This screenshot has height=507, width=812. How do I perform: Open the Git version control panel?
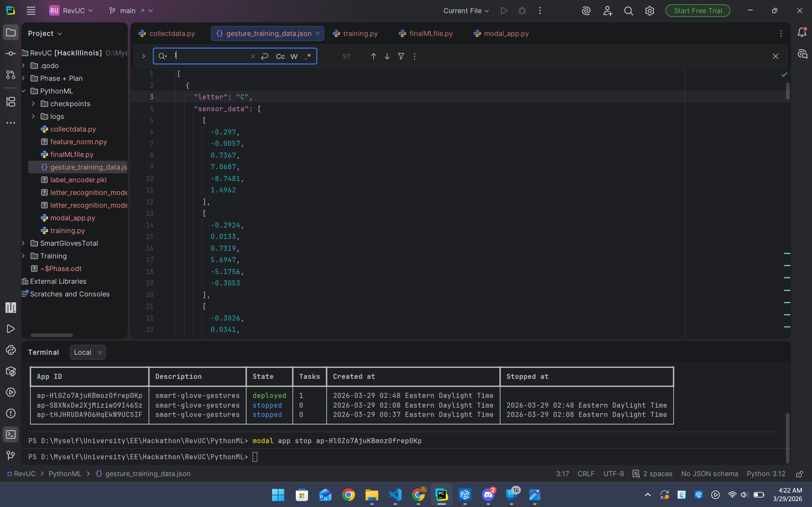point(11,455)
